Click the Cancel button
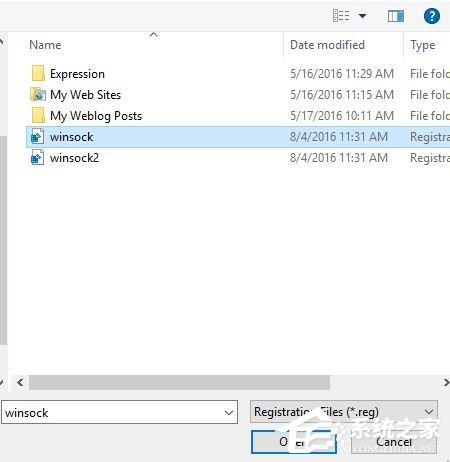 [394, 442]
